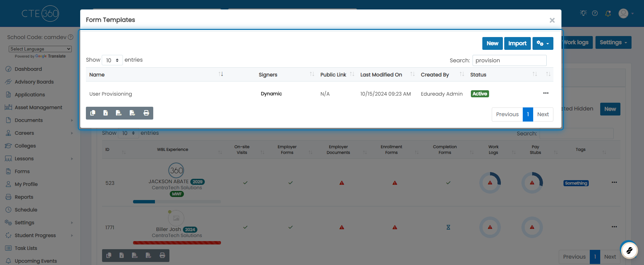Sort templates by Public Link column
644x265 pixels.
tap(337, 74)
